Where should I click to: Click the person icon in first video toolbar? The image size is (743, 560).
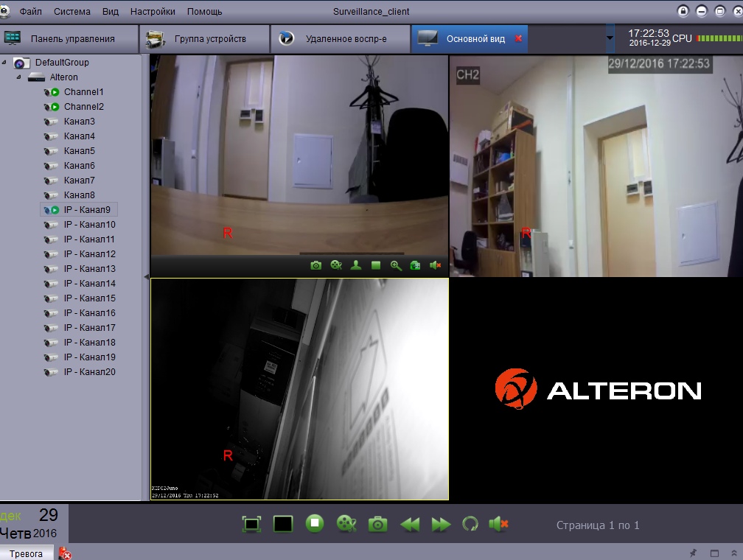[356, 265]
